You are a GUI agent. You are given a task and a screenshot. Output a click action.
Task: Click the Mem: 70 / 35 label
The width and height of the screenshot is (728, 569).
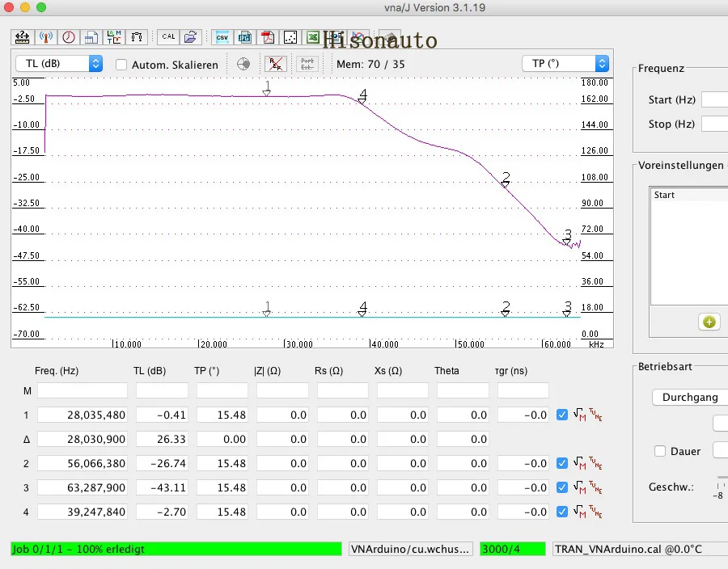pos(370,64)
